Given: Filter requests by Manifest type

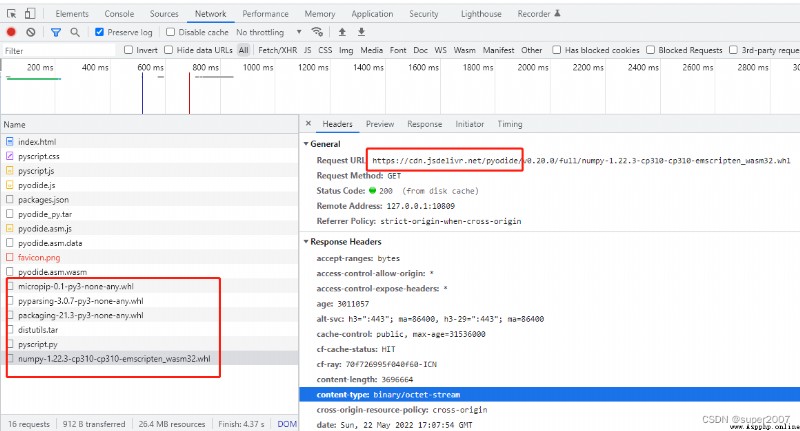Looking at the screenshot, I should coord(498,50).
